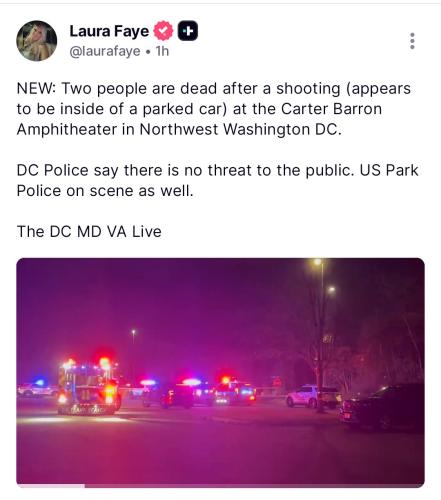Play the police scene video
Viewport: 441px width, 500px height.
[220, 372]
